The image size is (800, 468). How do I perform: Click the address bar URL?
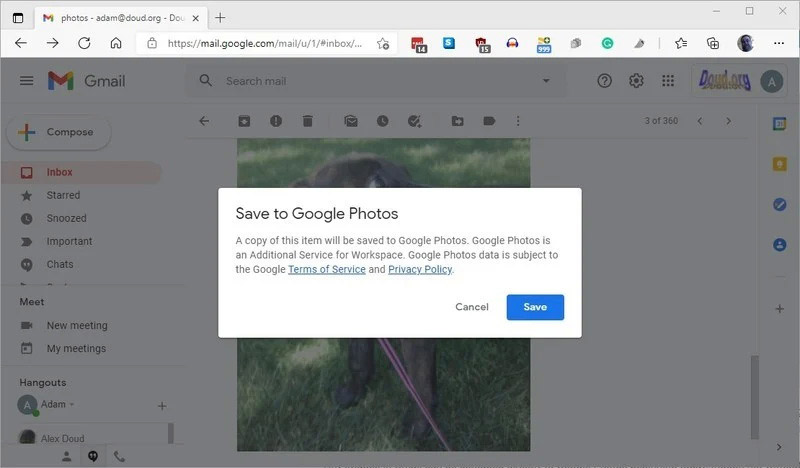(264, 43)
